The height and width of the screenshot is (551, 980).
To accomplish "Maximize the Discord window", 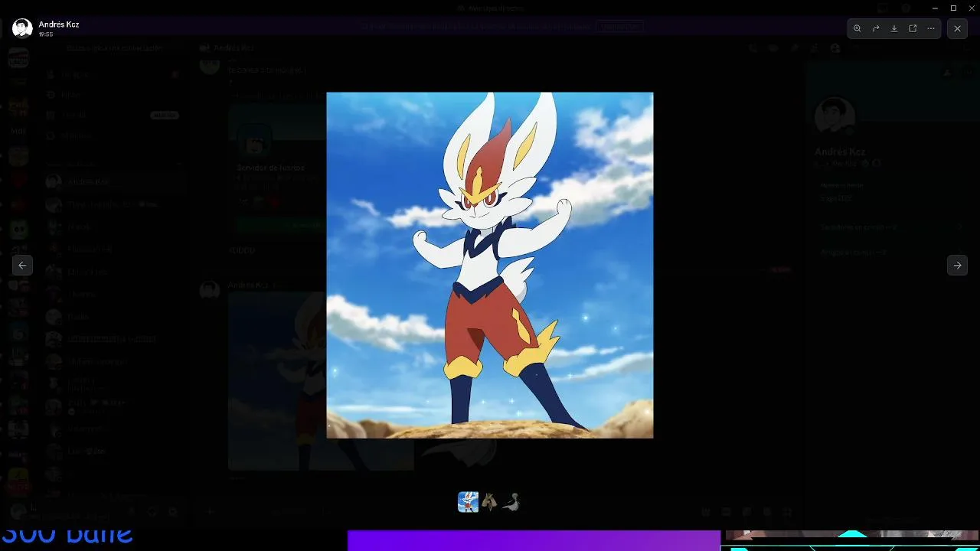I will pyautogui.click(x=953, y=8).
